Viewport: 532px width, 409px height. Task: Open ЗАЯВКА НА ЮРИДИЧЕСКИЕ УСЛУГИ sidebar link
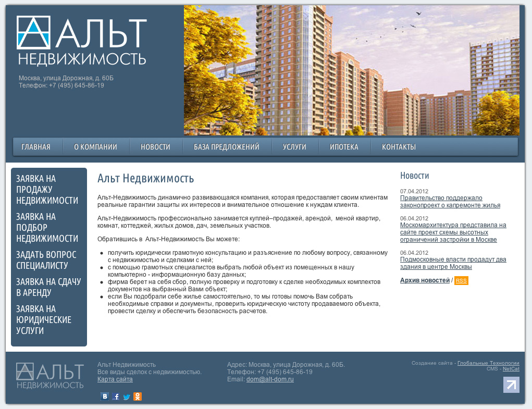(44, 320)
